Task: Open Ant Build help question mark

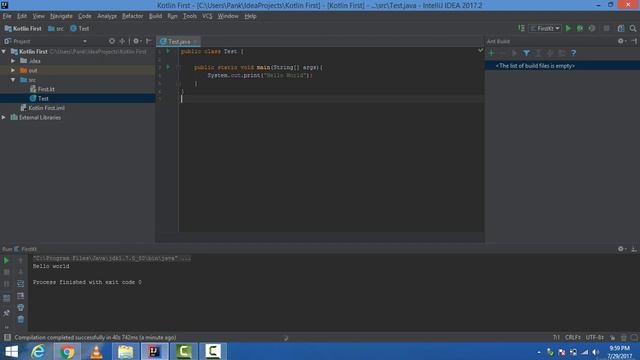Action: (x=573, y=53)
